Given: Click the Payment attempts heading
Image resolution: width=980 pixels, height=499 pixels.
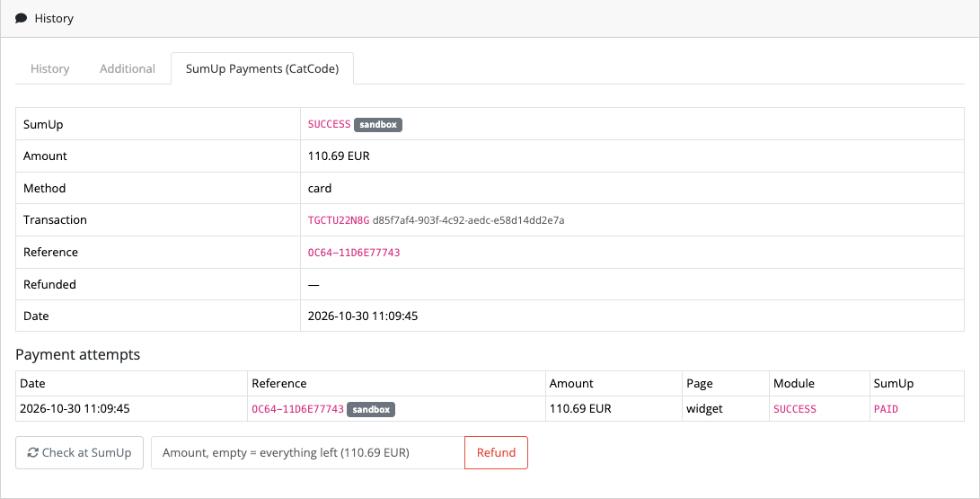Looking at the screenshot, I should click(77, 354).
